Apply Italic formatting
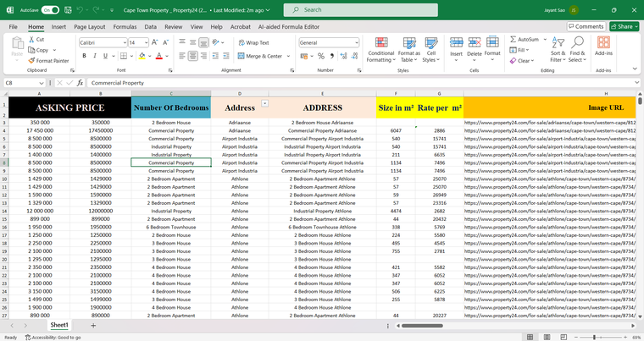 coord(95,56)
